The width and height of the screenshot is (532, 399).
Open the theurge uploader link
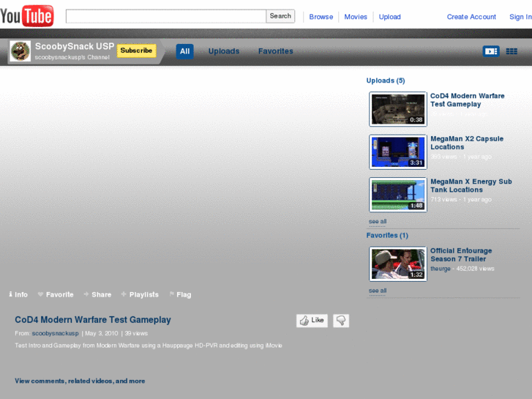[x=441, y=269]
